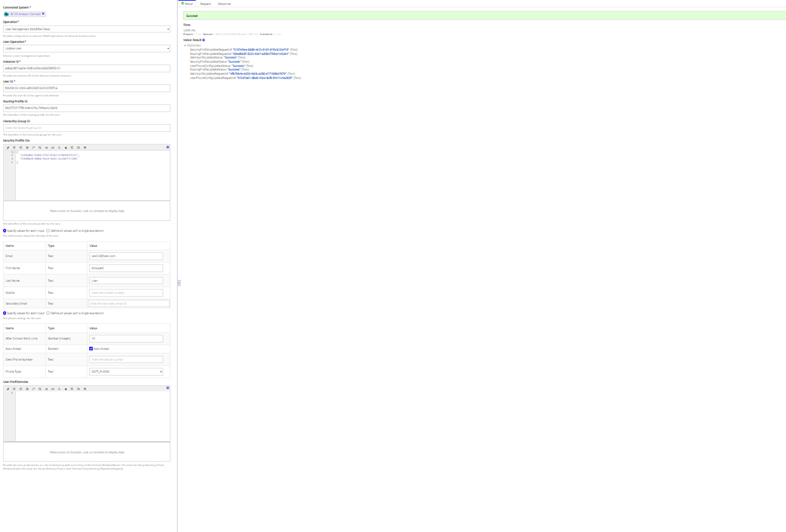Open the AC CS Amazon Connect link
Screen dimensions: 786x532
pyautogui.click(x=25, y=14)
